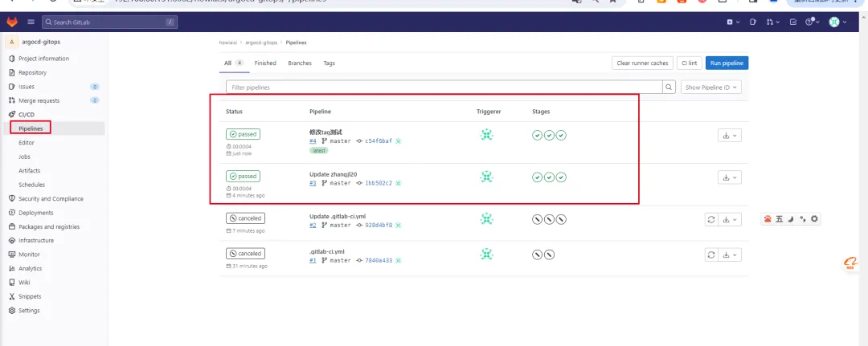868x346 pixels.
Task: Open Wiki in sidebar
Action: 24,283
